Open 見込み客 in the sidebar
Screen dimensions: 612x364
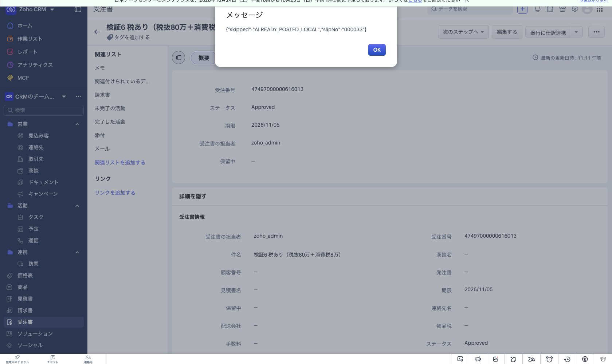click(x=38, y=136)
